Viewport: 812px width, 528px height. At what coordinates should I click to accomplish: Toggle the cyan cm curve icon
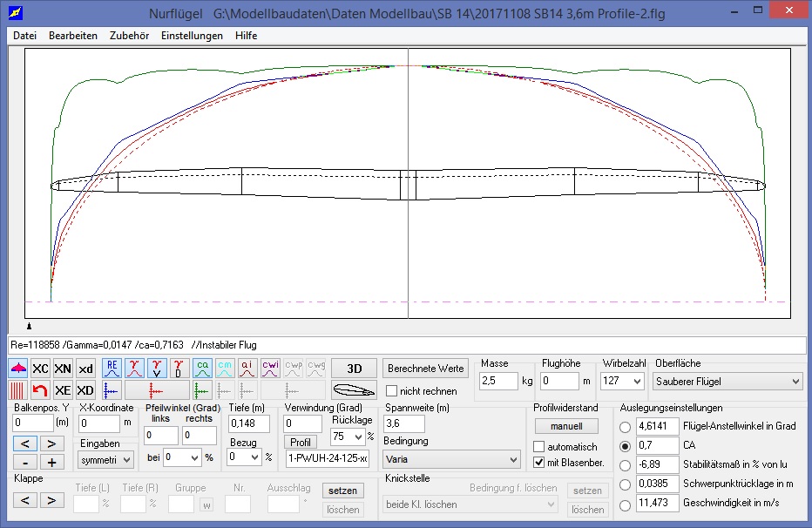[x=224, y=369]
